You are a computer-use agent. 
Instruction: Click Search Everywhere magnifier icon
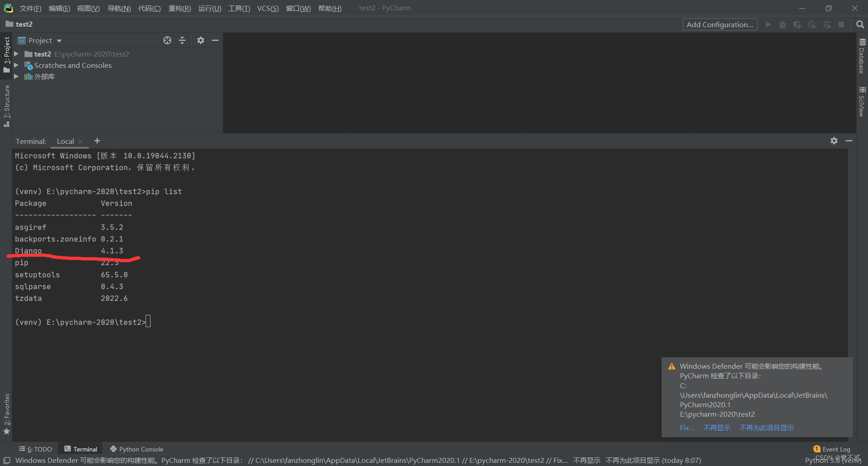(x=860, y=24)
